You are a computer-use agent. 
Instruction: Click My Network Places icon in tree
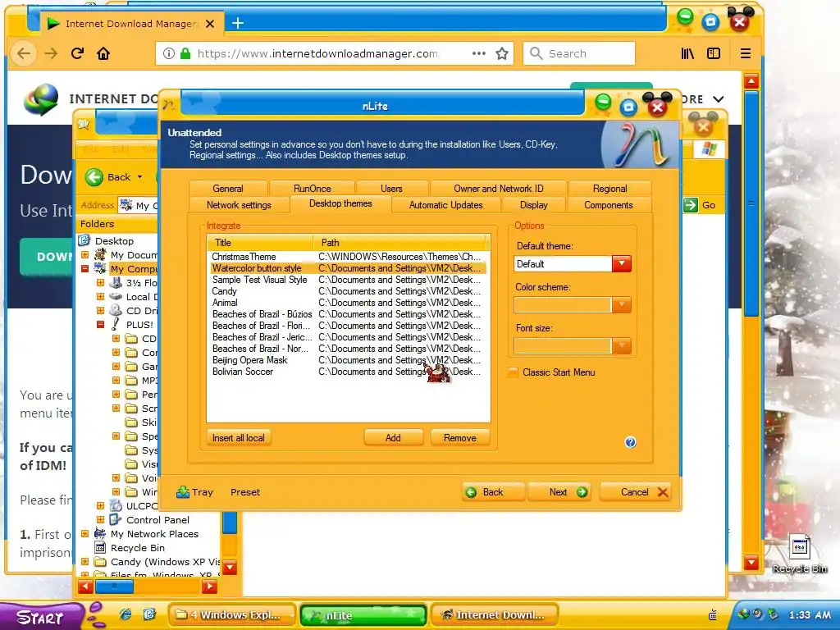100,533
